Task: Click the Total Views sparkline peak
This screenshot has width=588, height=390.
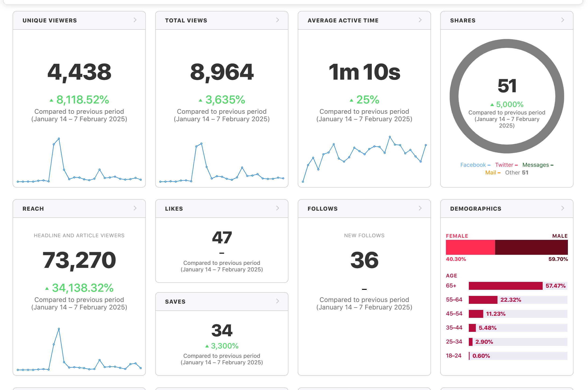Action: 201,144
